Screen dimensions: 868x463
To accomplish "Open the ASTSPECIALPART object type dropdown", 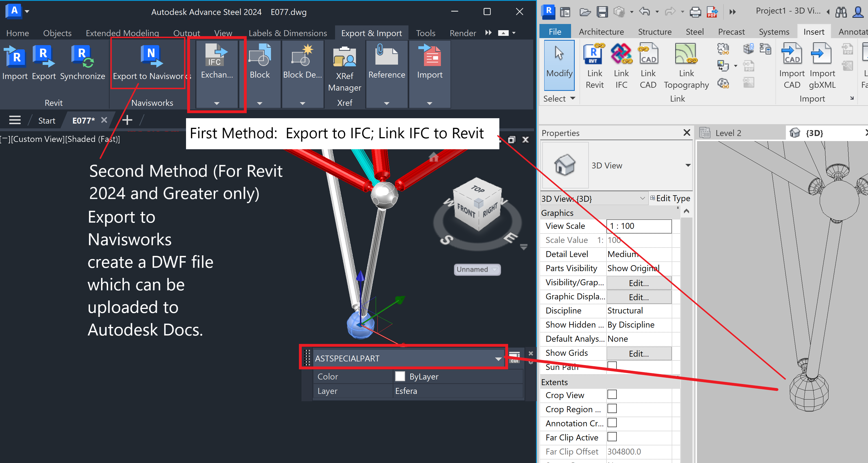I will pos(498,358).
